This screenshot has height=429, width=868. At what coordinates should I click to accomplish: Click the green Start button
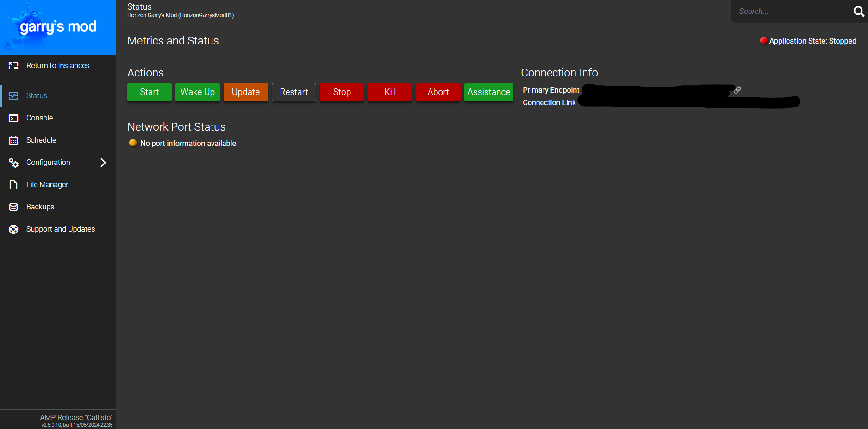point(150,92)
